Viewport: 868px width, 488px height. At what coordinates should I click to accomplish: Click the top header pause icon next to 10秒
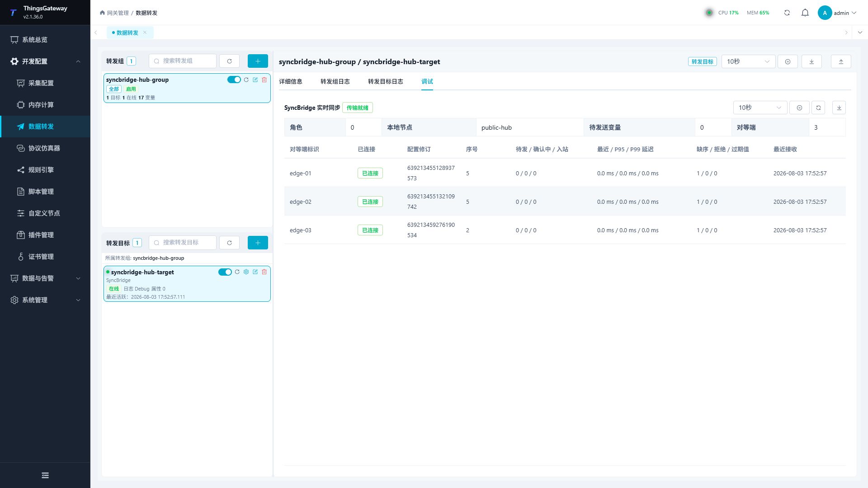pos(788,61)
